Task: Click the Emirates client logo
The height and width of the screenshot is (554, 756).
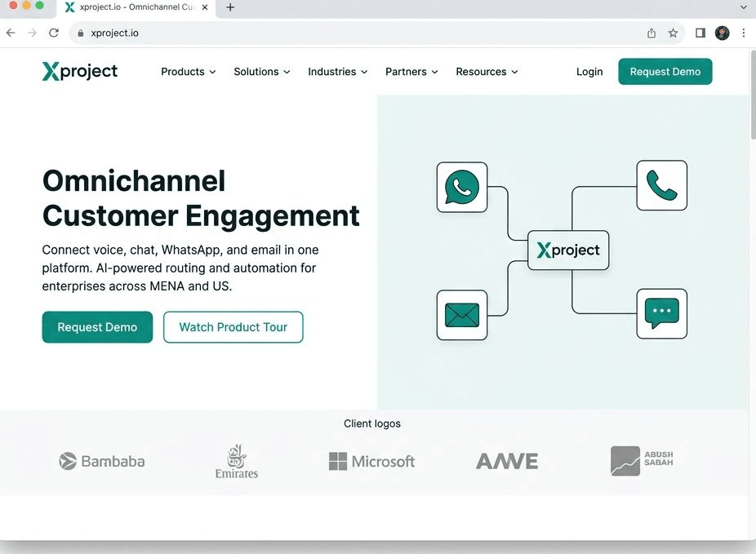Action: coord(236,462)
